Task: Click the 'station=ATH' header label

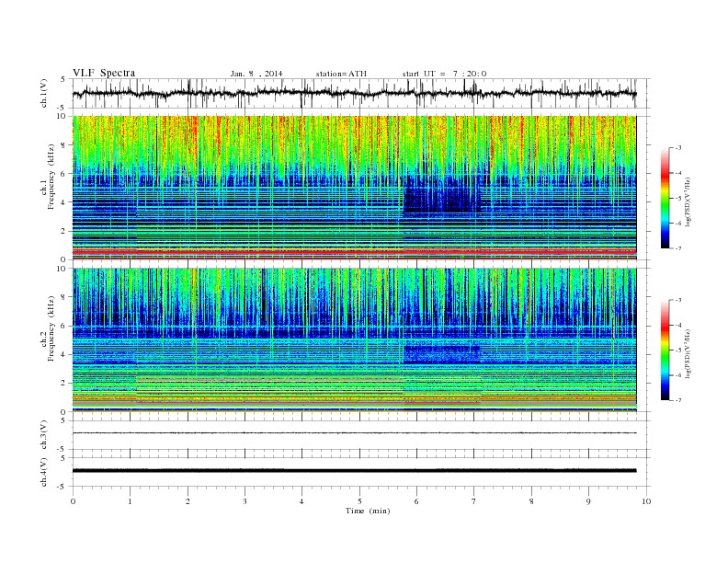Action: coord(341,74)
